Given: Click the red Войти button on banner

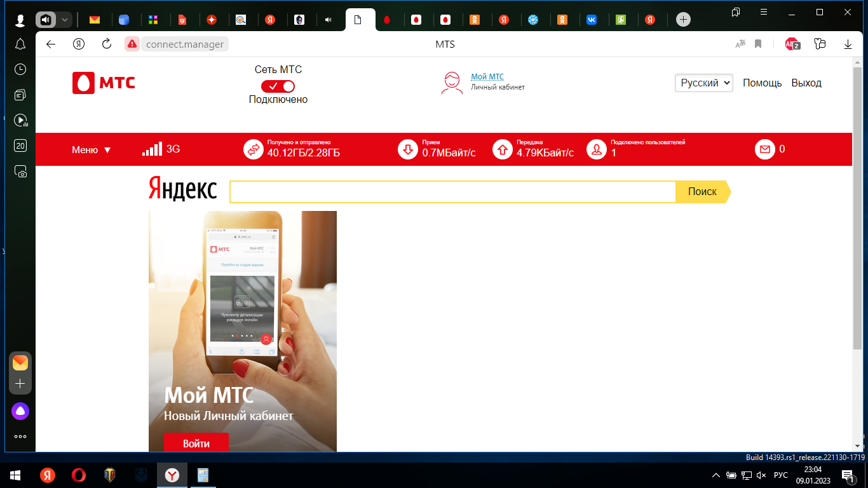Looking at the screenshot, I should [196, 443].
